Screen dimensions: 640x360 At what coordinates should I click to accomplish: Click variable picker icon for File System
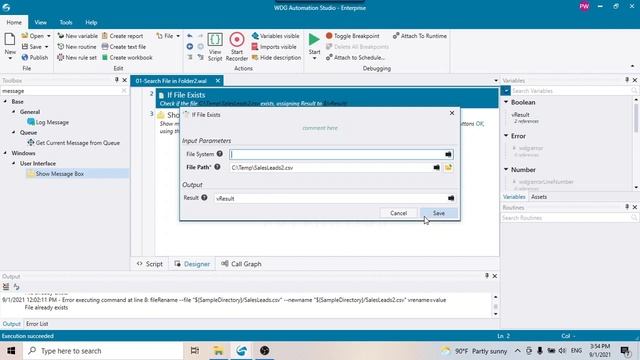[448, 154]
